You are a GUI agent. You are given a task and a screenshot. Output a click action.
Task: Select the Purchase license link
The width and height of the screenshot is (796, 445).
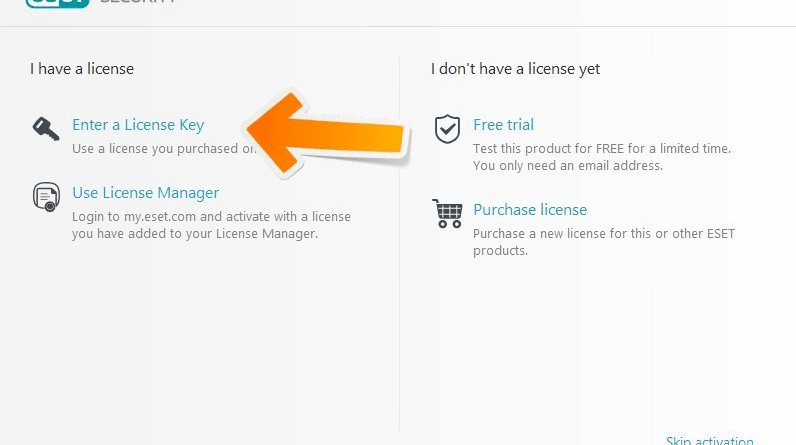tap(530, 210)
